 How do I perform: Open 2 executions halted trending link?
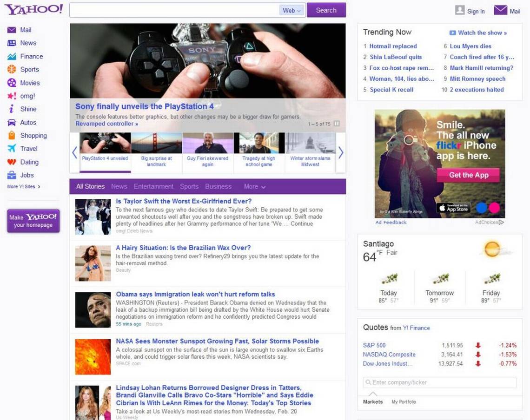[477, 90]
